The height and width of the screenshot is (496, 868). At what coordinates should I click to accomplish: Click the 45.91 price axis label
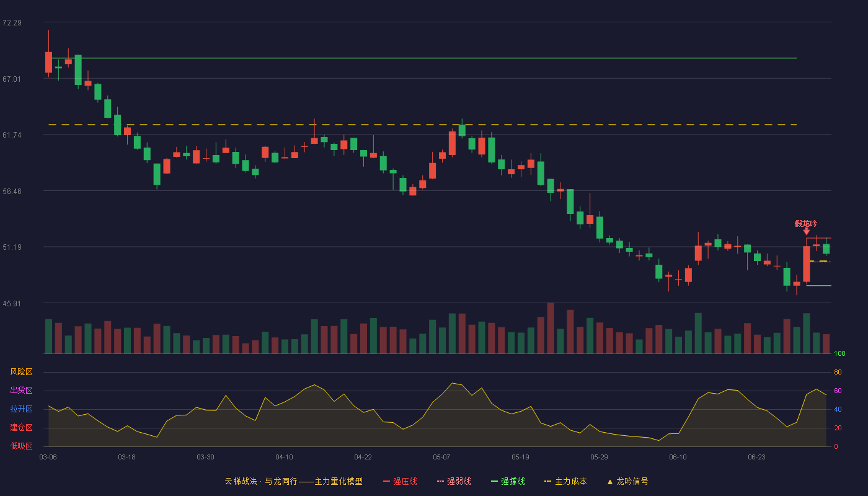tap(12, 303)
